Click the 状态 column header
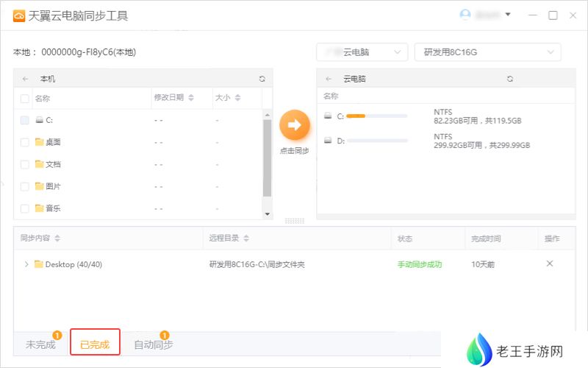Viewport: 588px width, 368px height. click(405, 238)
